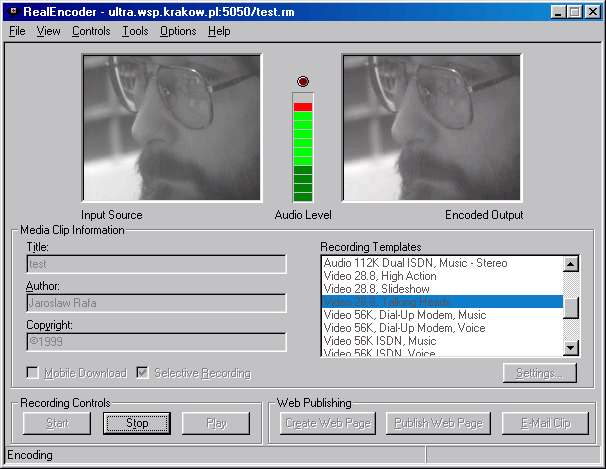This screenshot has width=606, height=469.
Task: Open the File menu
Action: tap(17, 31)
